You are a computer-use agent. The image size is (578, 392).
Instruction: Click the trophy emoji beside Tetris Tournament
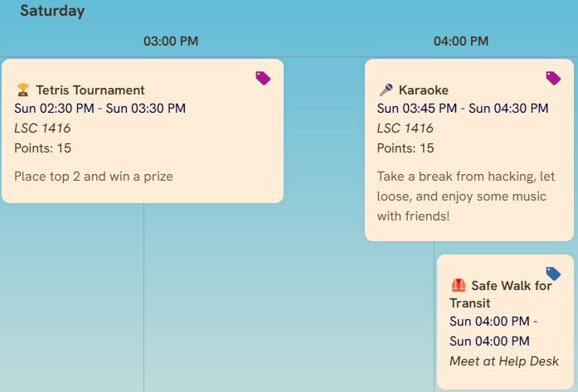[22, 90]
